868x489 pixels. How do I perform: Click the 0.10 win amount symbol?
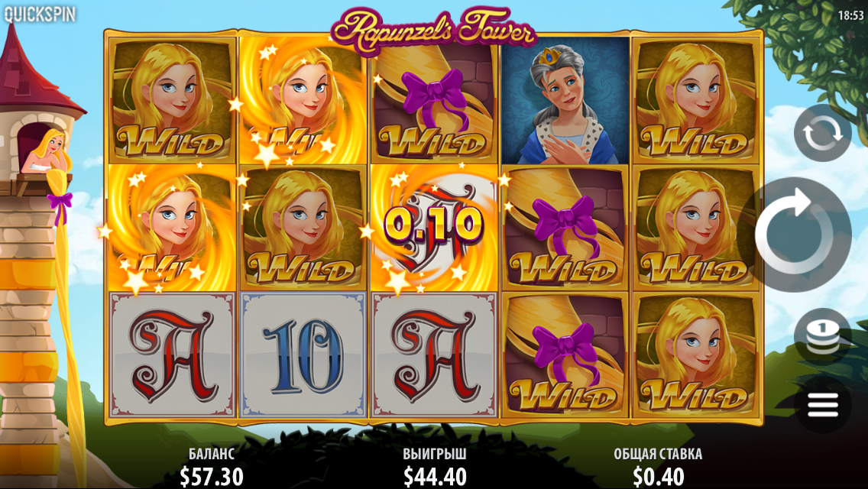433,225
